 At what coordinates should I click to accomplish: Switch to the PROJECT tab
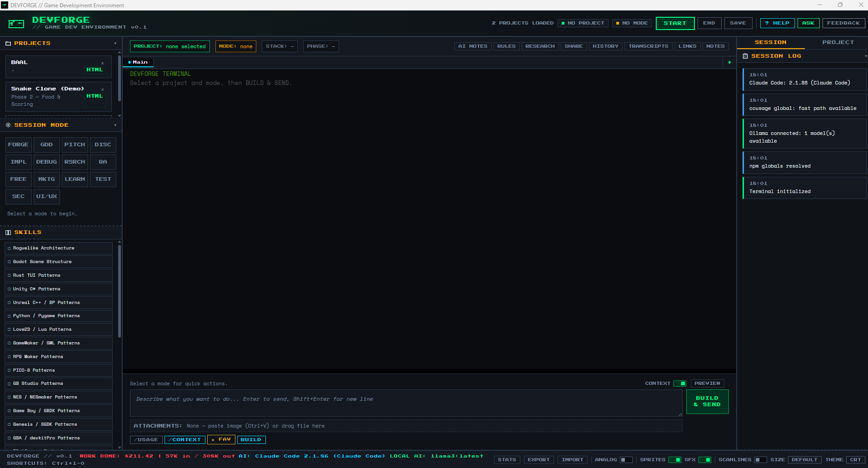838,42
